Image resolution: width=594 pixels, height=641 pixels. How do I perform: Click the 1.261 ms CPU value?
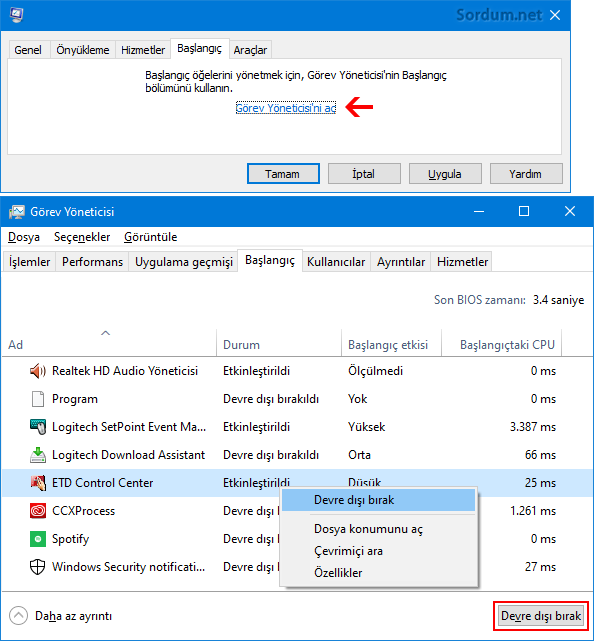(x=533, y=511)
